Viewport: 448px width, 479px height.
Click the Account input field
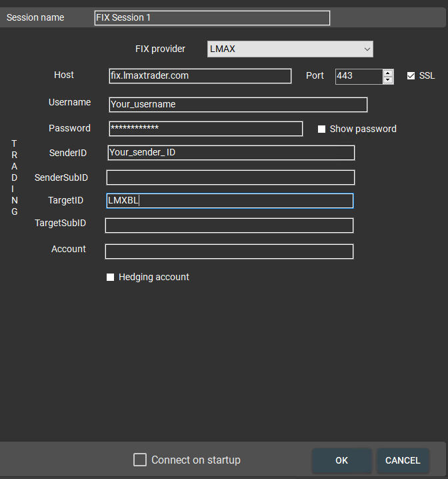coord(229,252)
